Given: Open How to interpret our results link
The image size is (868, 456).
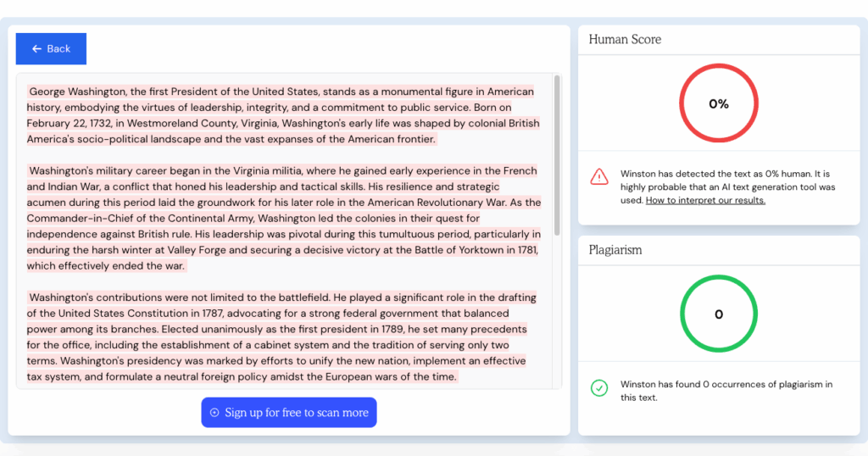Looking at the screenshot, I should pos(705,200).
